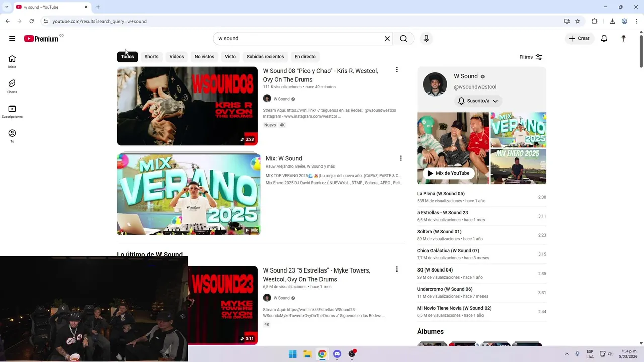Open options menu for Mix: W Sound
The height and width of the screenshot is (362, 644).
point(401,158)
